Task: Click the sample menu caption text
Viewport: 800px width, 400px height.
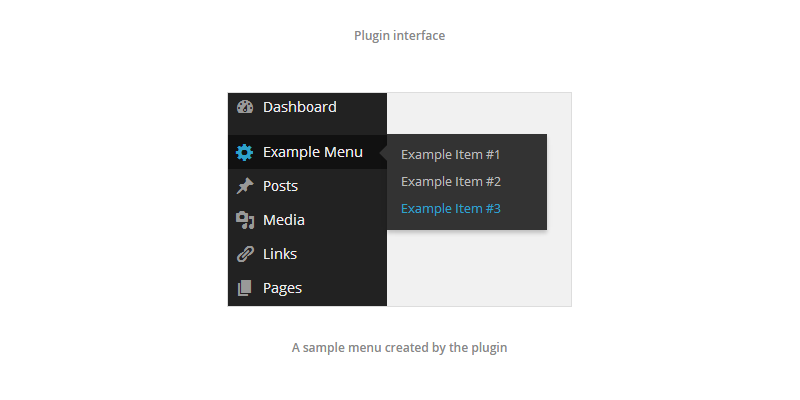Action: [399, 348]
